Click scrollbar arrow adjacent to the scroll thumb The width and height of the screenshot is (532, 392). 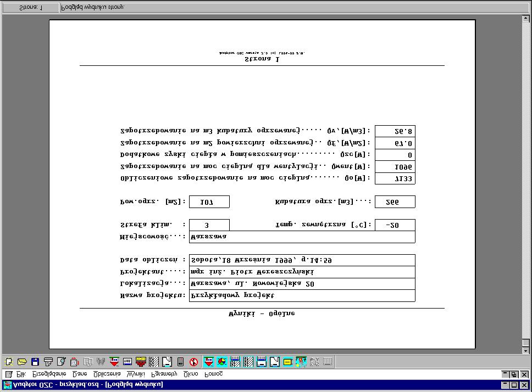pyautogui.click(x=525, y=350)
